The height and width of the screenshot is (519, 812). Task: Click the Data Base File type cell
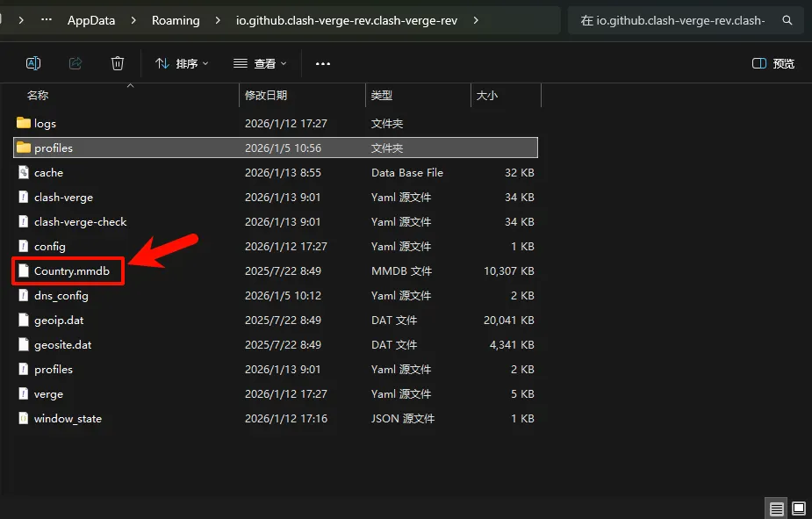pyautogui.click(x=407, y=172)
